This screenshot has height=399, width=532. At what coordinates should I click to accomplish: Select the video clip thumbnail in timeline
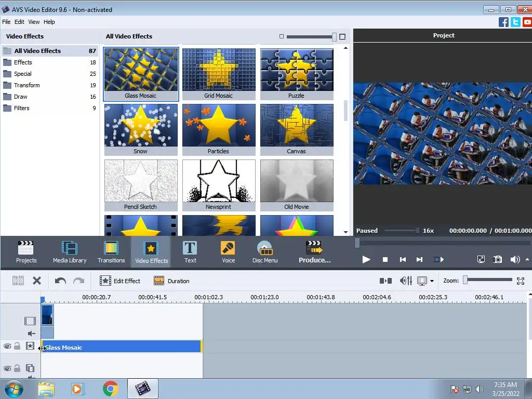coord(47,315)
